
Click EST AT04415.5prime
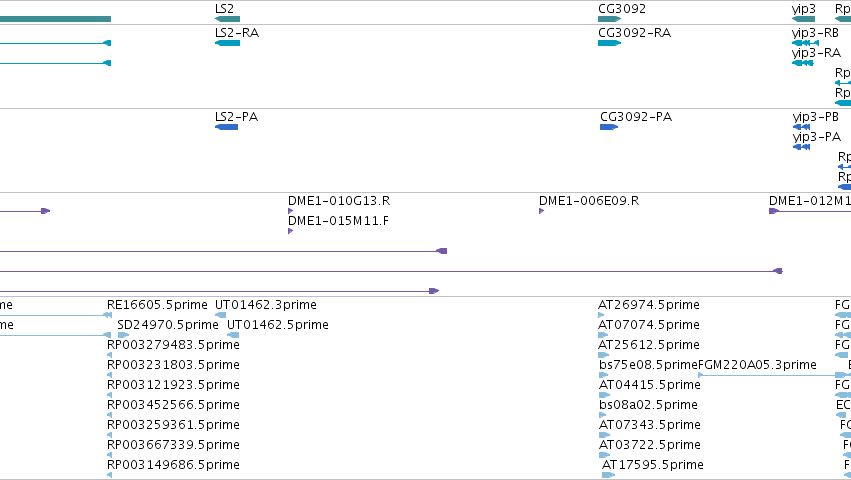(x=650, y=386)
